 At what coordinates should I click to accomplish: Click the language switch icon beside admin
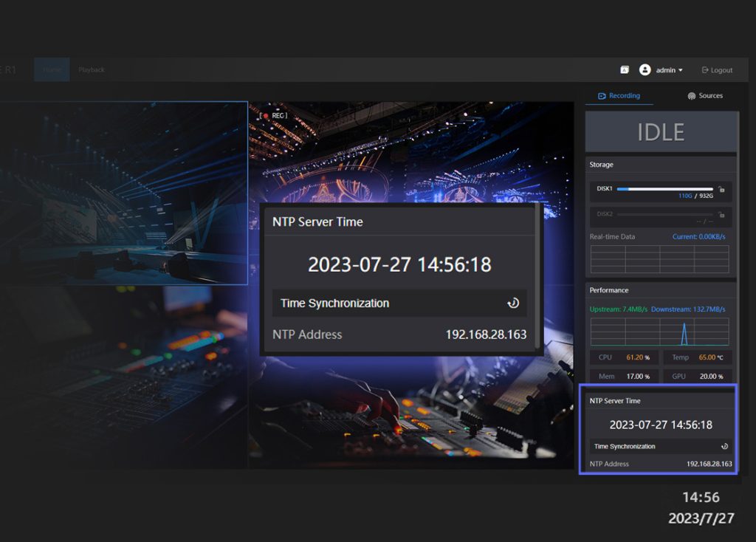pyautogui.click(x=625, y=70)
